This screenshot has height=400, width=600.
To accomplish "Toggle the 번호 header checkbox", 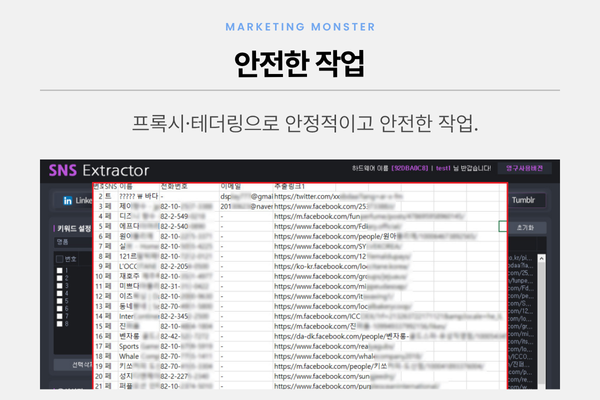I will coord(60,259).
